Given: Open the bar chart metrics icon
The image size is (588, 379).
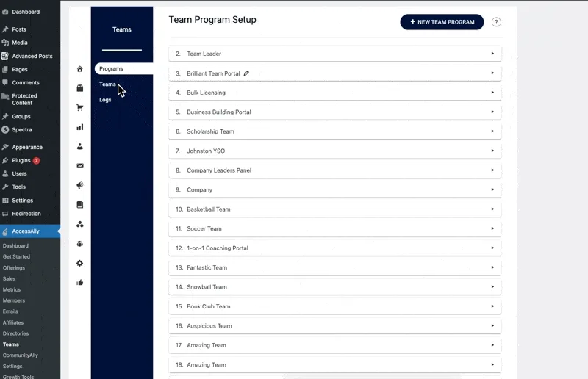Looking at the screenshot, I should coord(80,127).
